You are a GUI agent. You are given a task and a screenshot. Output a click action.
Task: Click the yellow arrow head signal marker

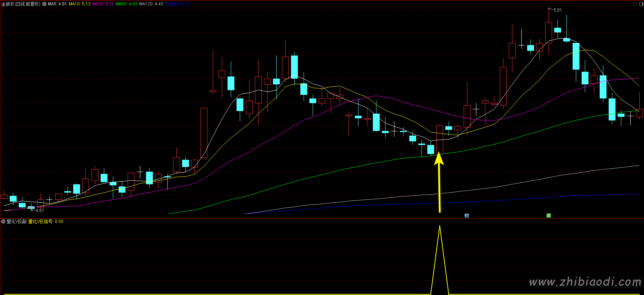coord(439,159)
